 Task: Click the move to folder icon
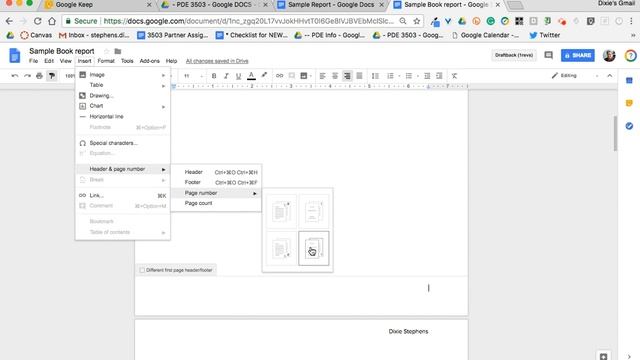tap(118, 51)
